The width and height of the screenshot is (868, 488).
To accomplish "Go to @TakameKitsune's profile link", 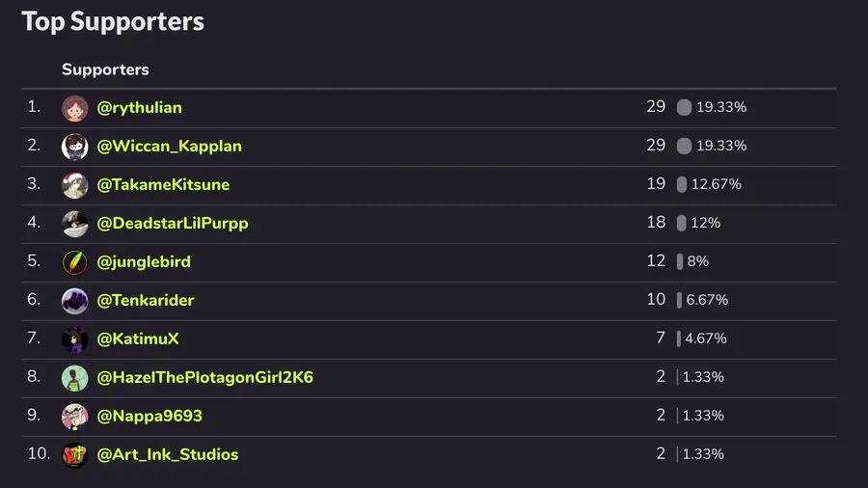I will click(163, 184).
